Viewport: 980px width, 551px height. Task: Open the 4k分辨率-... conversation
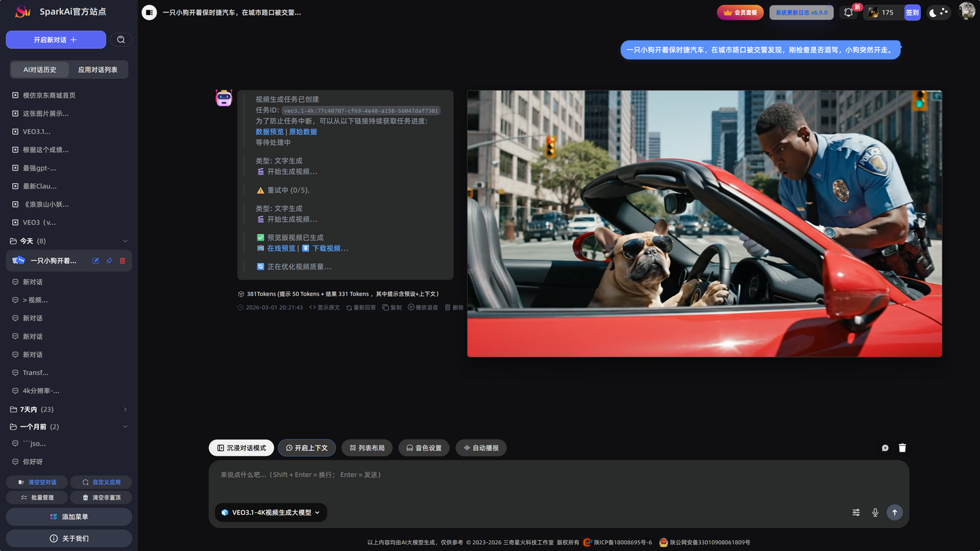pyautogui.click(x=69, y=390)
